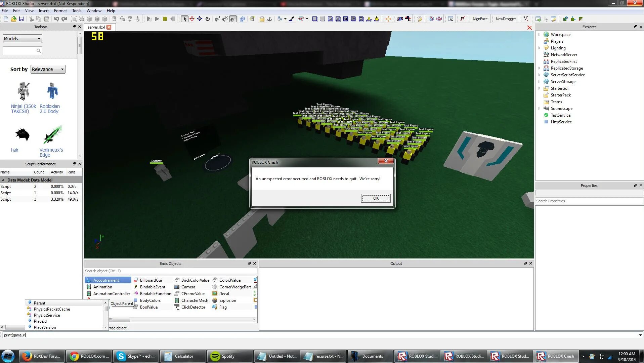Click OK in the ROBLOX Crash dialog

[376, 198]
